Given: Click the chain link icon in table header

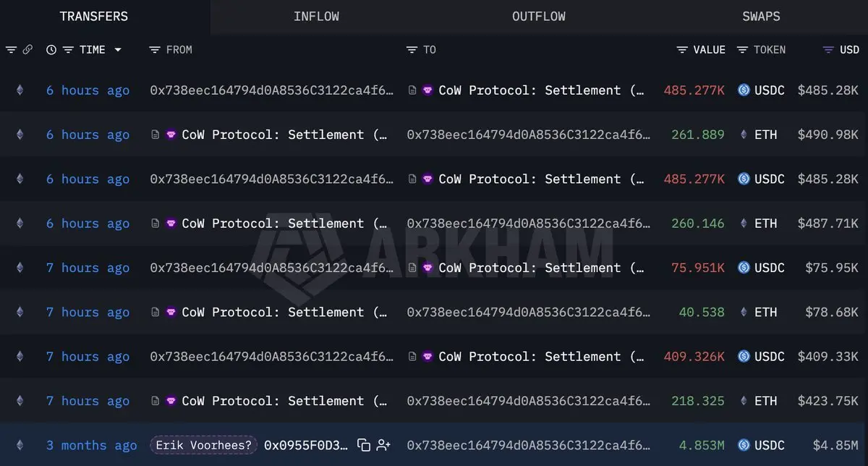Looking at the screenshot, I should 27,50.
